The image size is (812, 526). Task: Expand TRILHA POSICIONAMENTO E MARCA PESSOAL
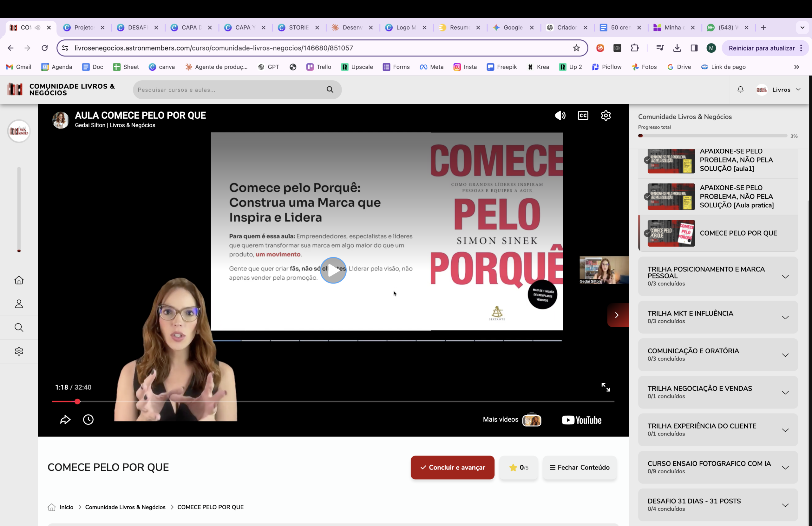[718, 276]
